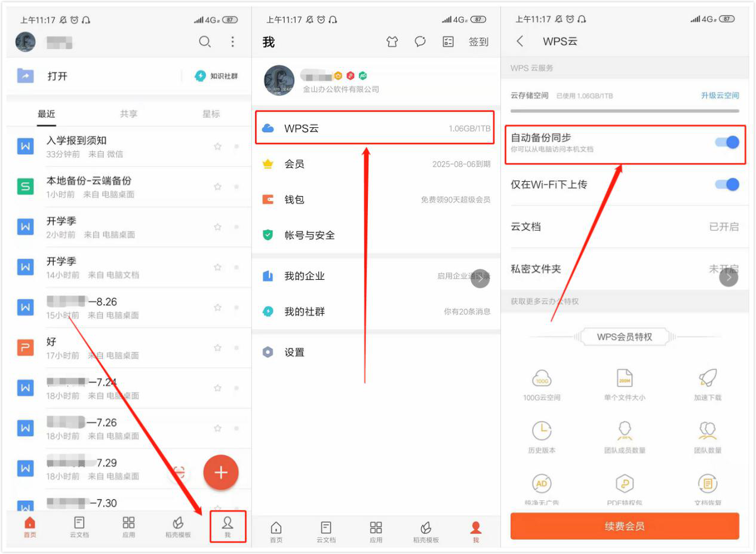Click the 升级云空间 link
The image size is (756, 554).
(720, 96)
